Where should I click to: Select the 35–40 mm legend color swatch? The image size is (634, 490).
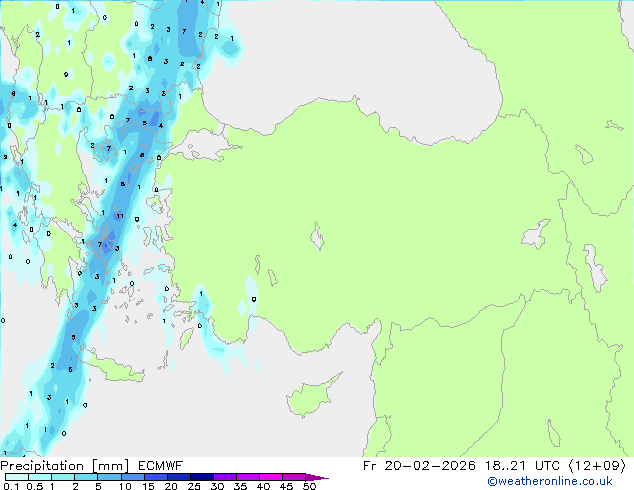pyautogui.click(x=247, y=477)
